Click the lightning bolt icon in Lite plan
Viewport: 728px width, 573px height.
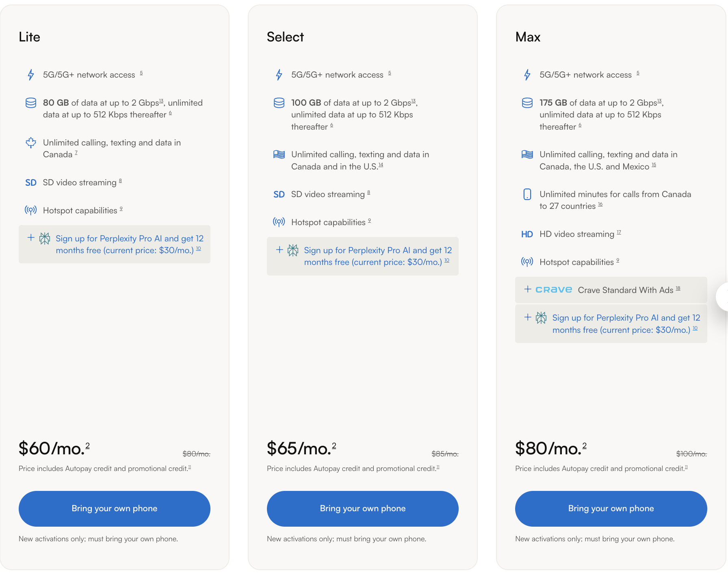pyautogui.click(x=31, y=75)
